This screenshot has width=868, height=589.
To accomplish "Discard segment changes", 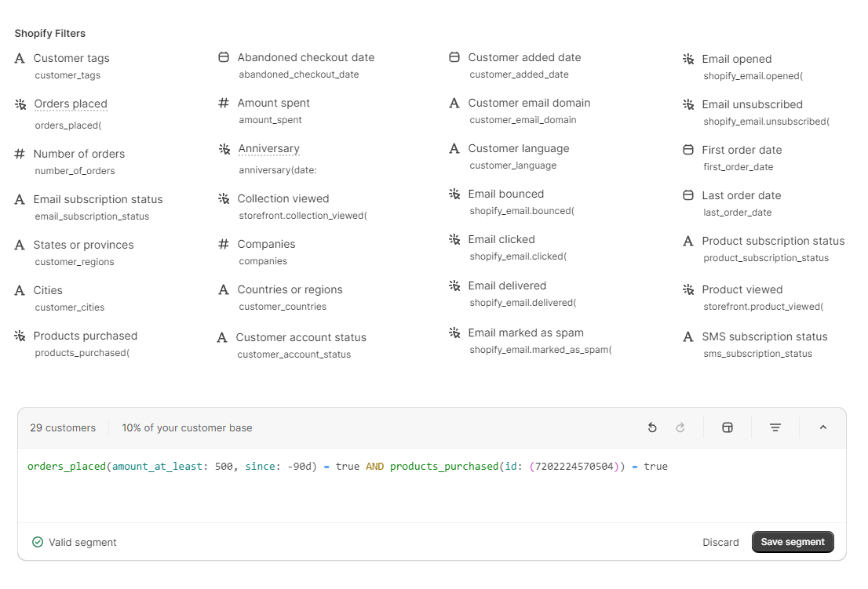I will tap(720, 543).
